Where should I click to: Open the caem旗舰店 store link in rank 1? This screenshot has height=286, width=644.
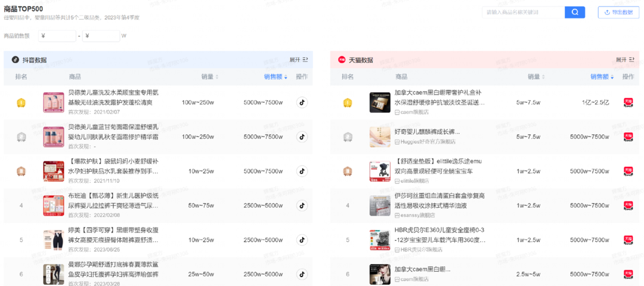pos(411,112)
